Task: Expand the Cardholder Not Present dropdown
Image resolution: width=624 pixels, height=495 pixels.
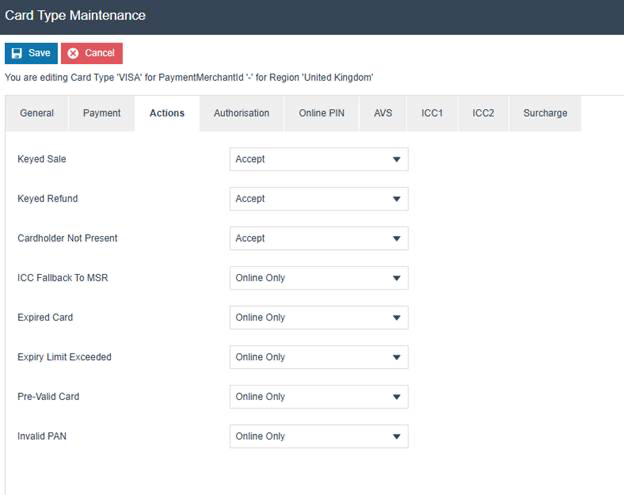Action: (x=319, y=238)
